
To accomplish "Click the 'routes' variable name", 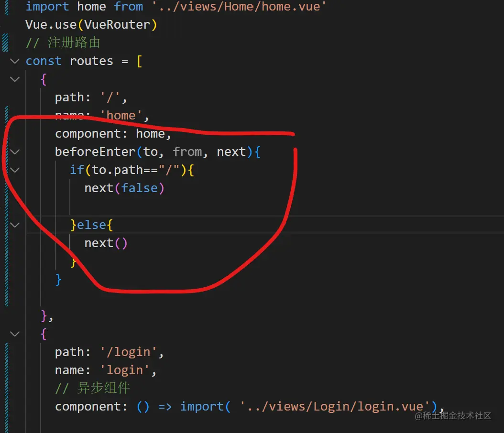I will tap(91, 61).
